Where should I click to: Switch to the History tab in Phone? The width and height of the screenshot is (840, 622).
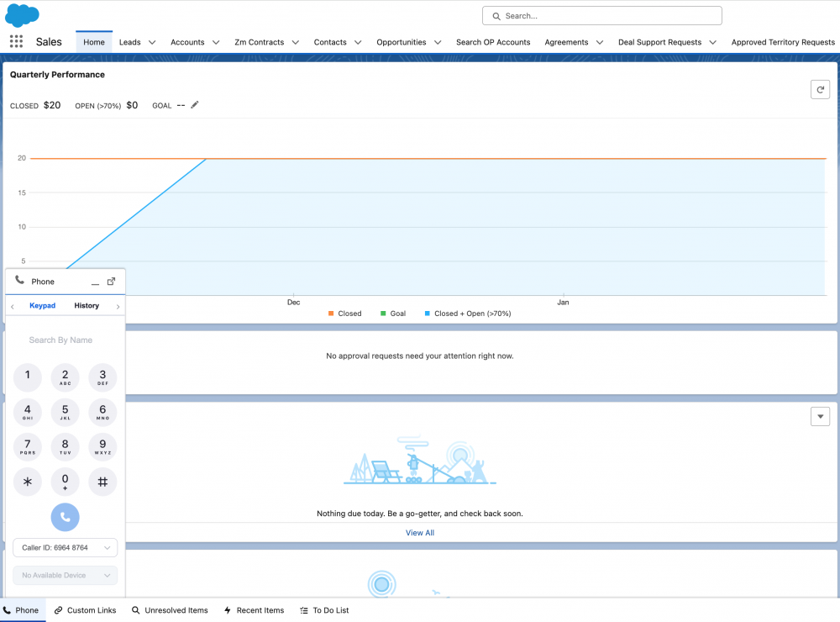pos(87,306)
